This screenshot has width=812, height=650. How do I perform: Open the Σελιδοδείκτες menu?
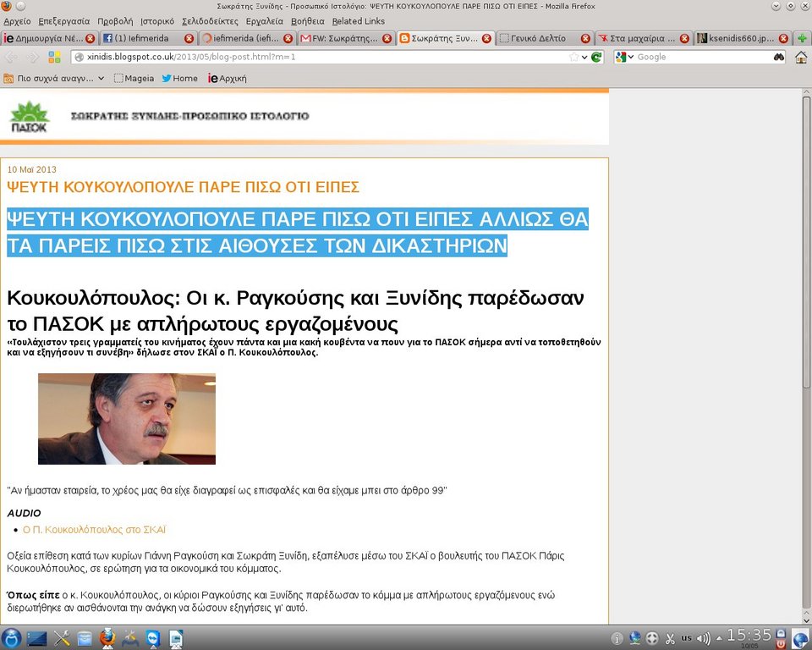tap(209, 21)
